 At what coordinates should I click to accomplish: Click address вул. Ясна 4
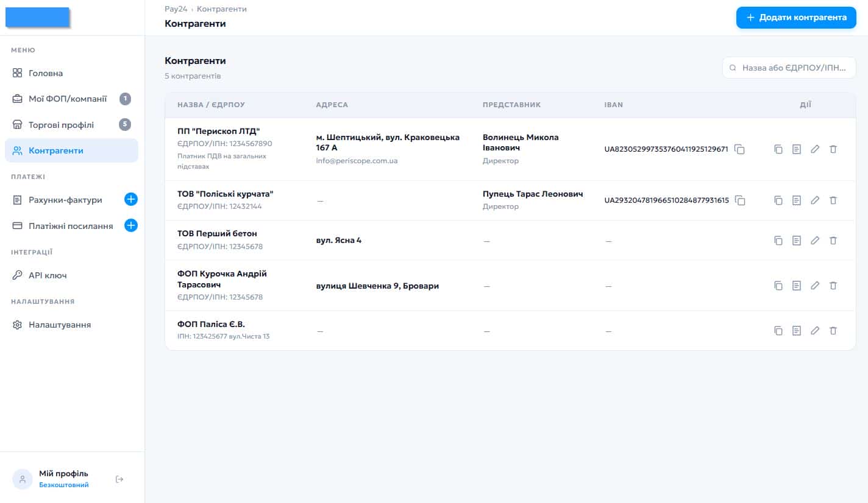point(338,241)
